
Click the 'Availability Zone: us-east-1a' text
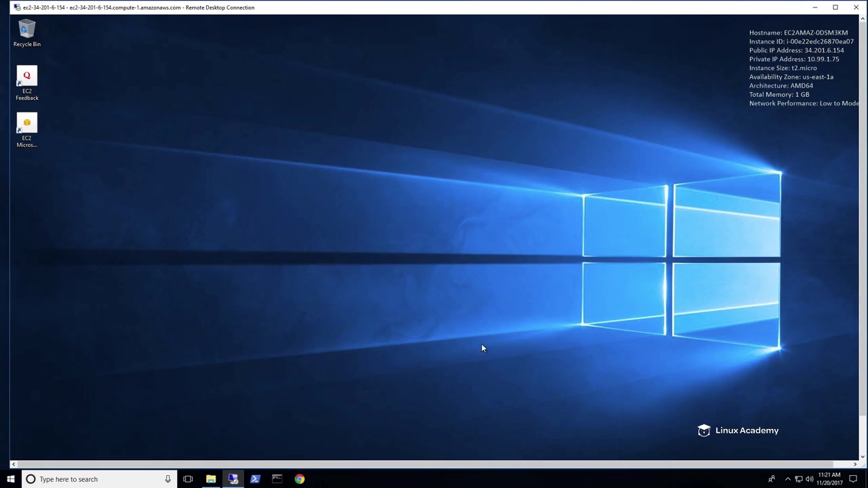click(x=791, y=77)
